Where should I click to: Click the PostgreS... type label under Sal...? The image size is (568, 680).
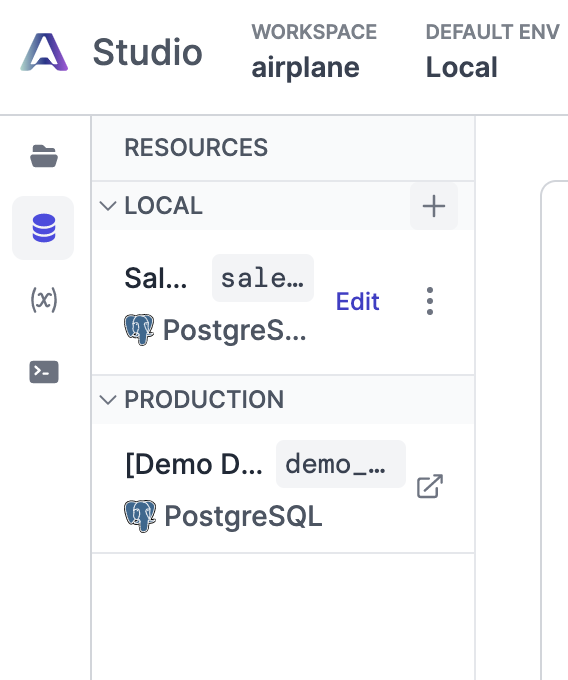click(235, 330)
